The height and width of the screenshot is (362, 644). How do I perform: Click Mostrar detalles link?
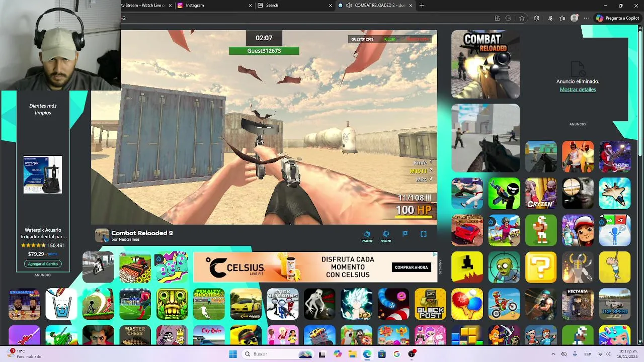point(578,89)
